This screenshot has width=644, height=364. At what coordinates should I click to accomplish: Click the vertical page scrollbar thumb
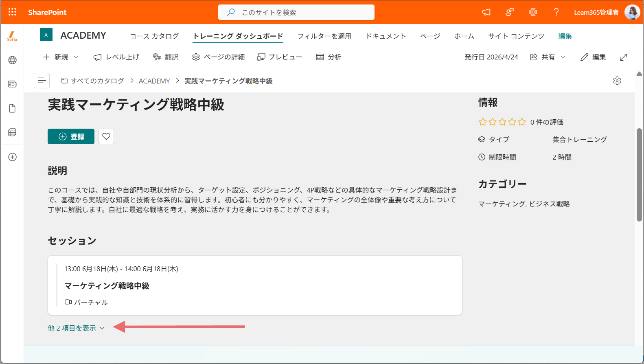point(639,175)
